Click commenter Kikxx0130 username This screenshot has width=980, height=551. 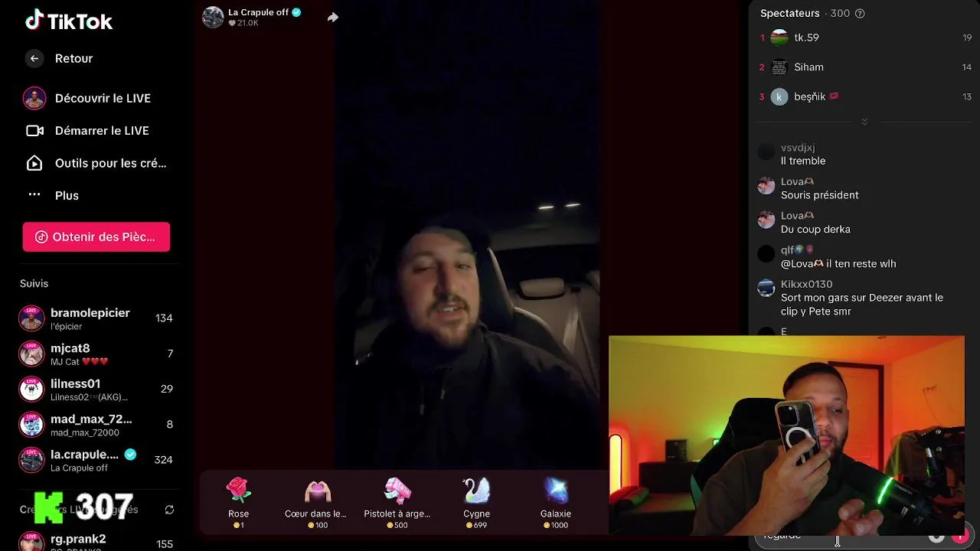pos(806,284)
